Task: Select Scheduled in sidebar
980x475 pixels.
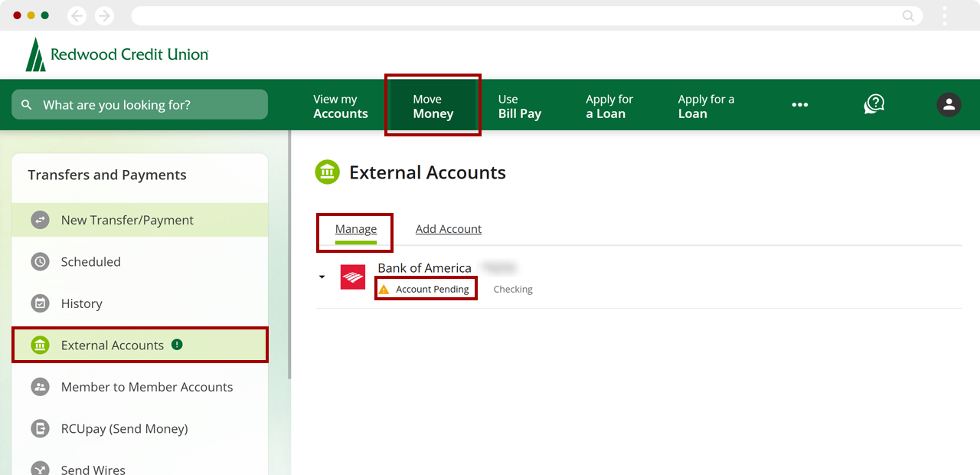Action: (x=140, y=262)
